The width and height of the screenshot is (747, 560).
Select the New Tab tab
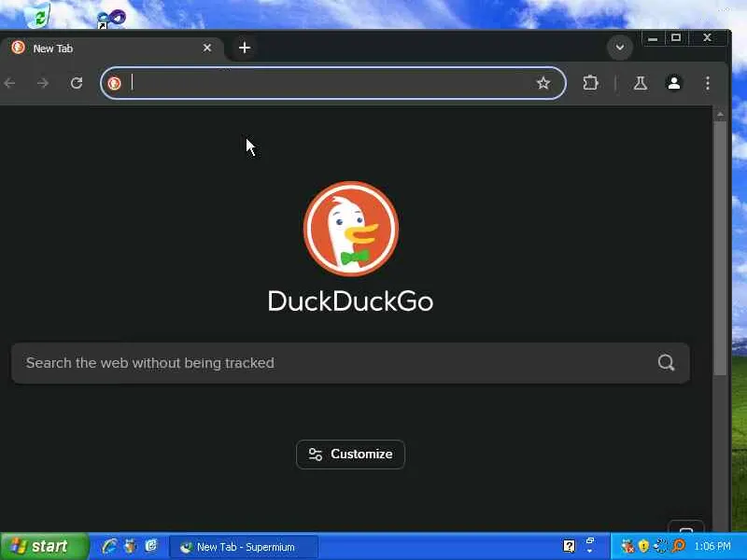point(111,49)
